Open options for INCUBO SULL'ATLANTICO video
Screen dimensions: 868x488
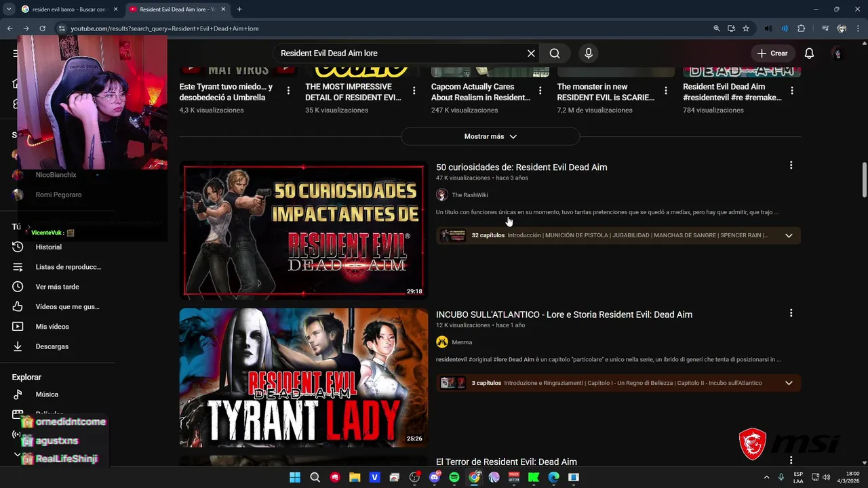(x=791, y=313)
